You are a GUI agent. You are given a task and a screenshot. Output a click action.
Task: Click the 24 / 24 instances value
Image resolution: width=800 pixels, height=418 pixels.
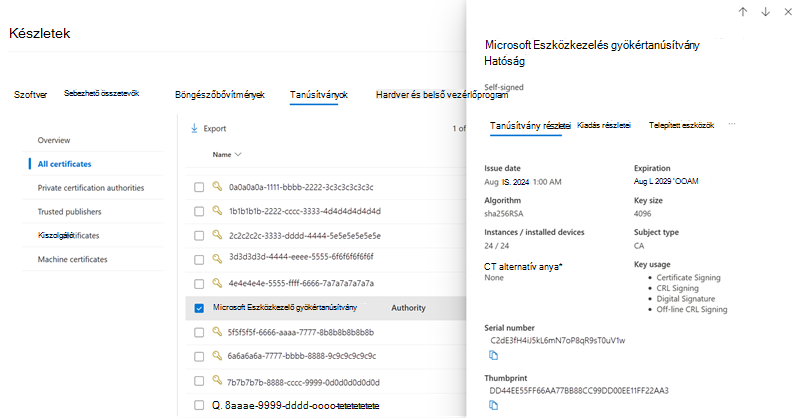pyautogui.click(x=496, y=245)
